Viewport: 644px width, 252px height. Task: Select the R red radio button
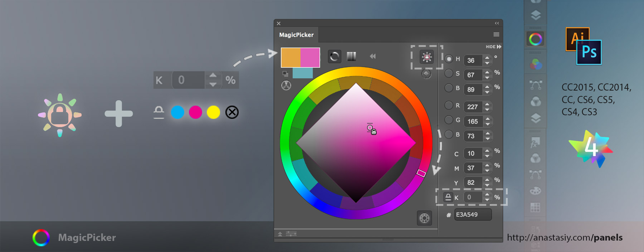449,105
